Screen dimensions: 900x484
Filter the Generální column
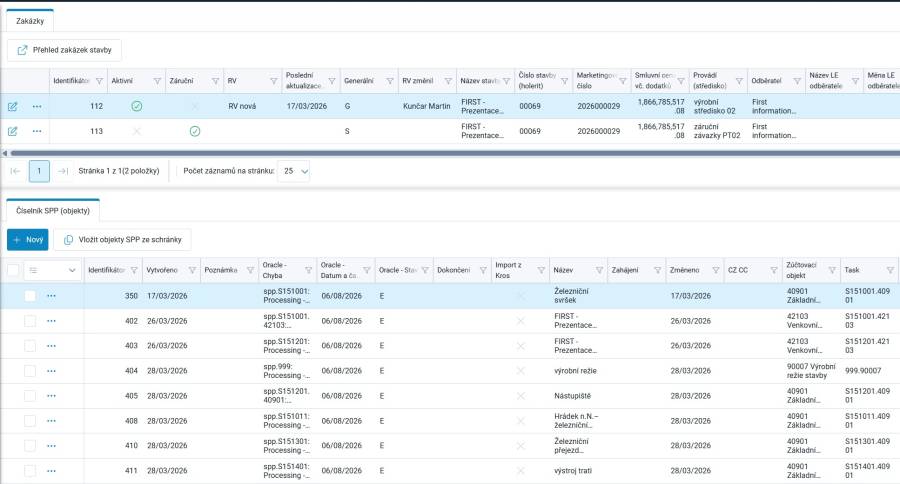point(390,81)
